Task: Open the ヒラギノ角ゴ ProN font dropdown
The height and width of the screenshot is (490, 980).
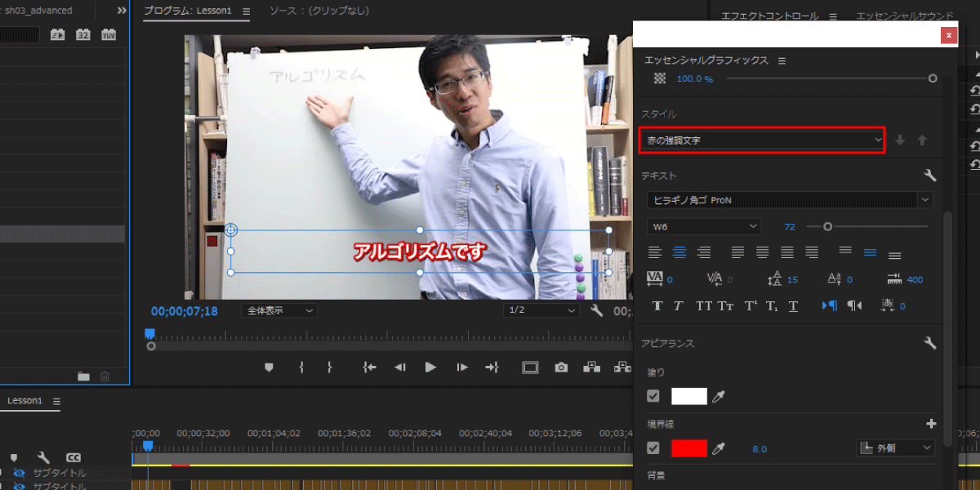Action: (790, 199)
